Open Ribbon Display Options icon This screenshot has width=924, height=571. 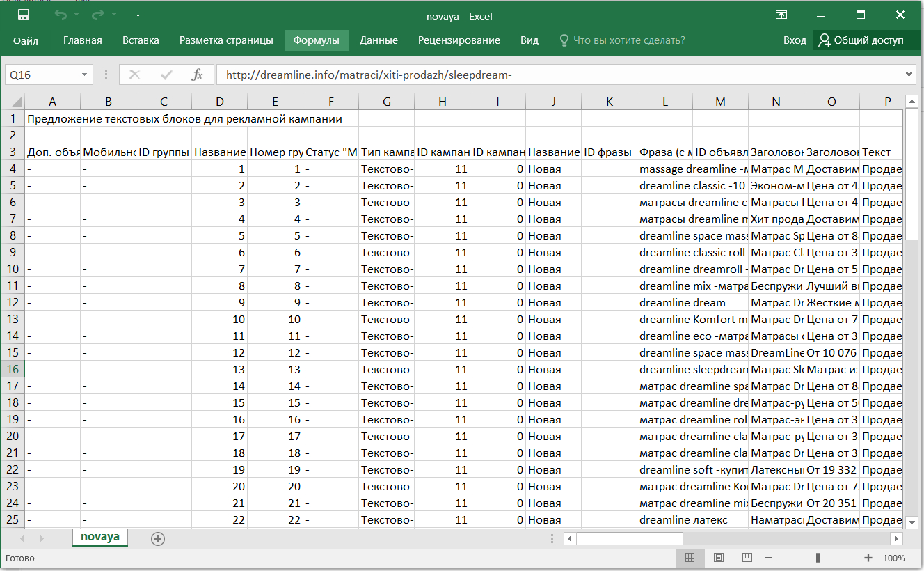(x=781, y=15)
